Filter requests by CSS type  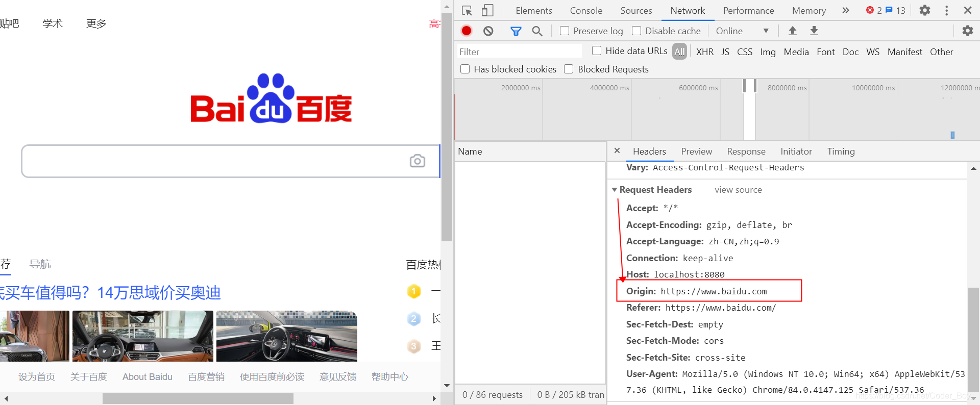click(x=745, y=52)
